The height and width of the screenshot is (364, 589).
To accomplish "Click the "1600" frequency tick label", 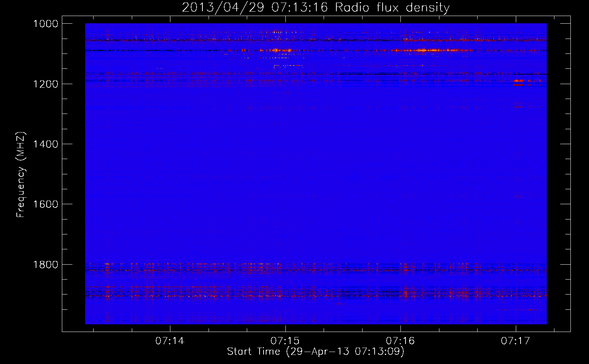I will pyautogui.click(x=46, y=204).
